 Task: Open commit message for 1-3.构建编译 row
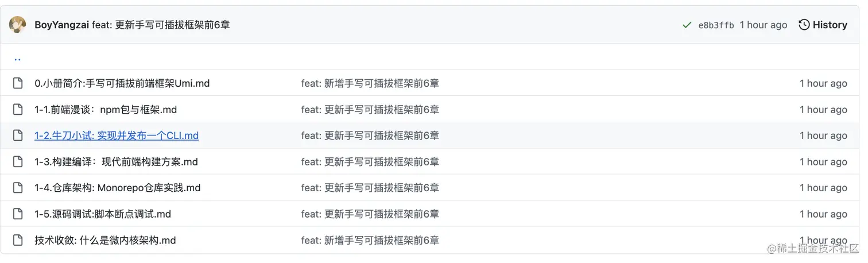[x=370, y=162]
